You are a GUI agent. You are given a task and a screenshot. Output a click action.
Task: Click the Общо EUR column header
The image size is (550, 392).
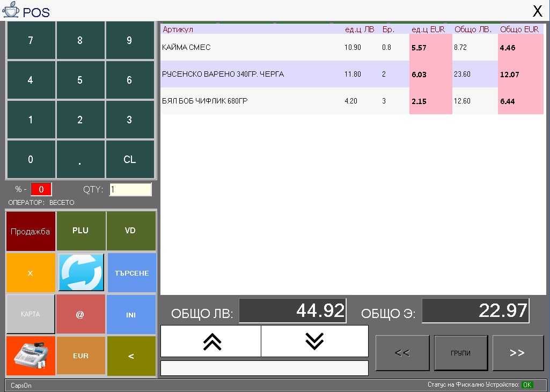[519, 29]
